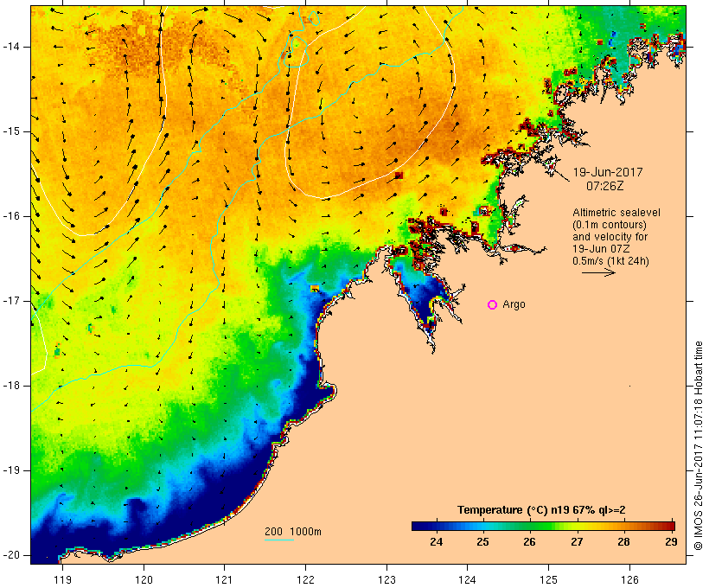Click the dark blue colorbar end near 24
Screen dimensions: 709x588
pos(423,526)
